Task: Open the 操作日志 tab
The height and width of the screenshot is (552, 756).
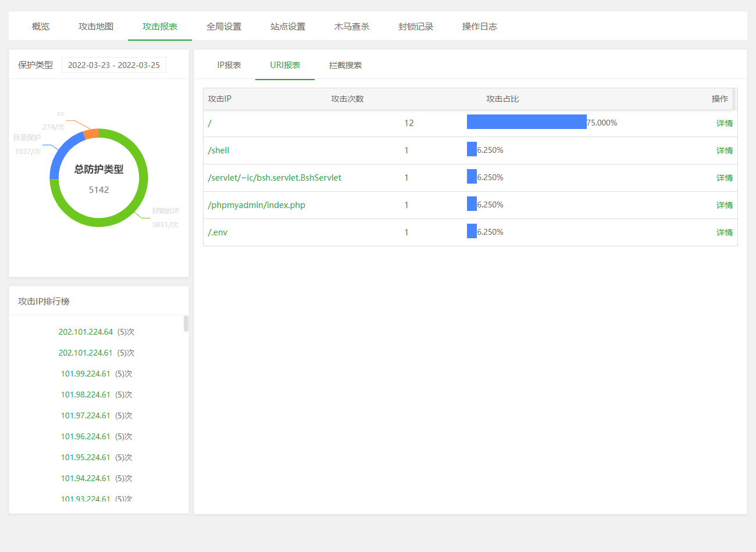Action: coord(480,27)
